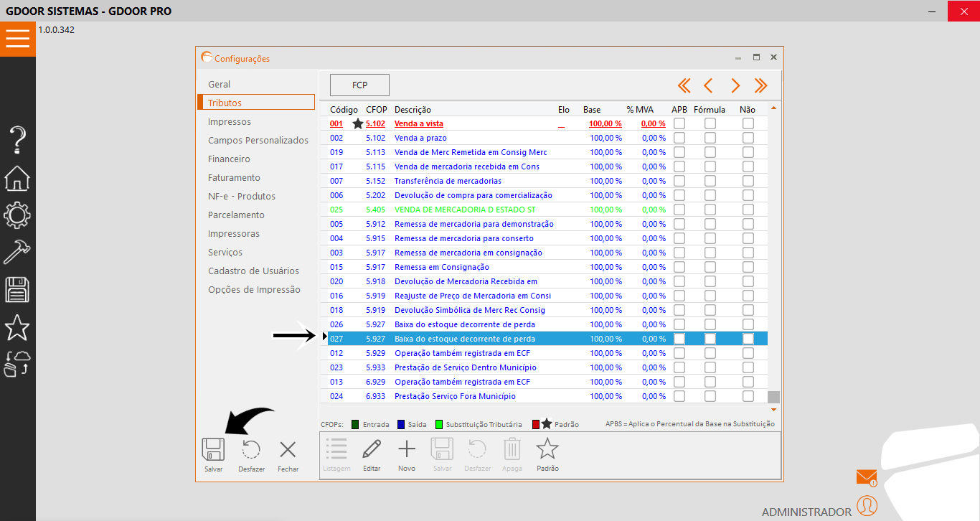Screen dimensions: 980x521
Task: Go to the home house icon
Action: coord(17,178)
